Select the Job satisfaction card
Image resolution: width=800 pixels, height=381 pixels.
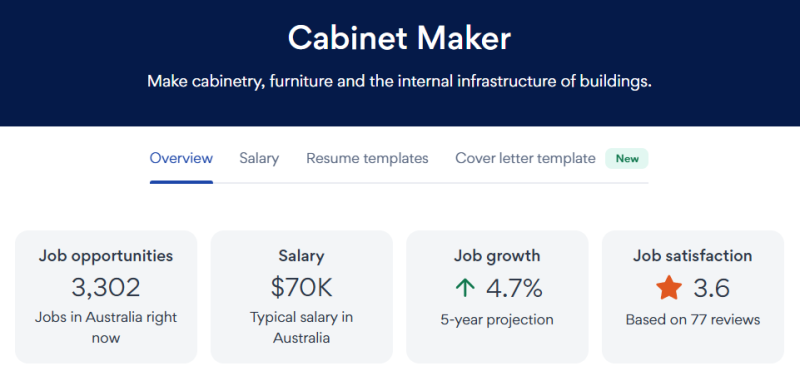pos(693,297)
